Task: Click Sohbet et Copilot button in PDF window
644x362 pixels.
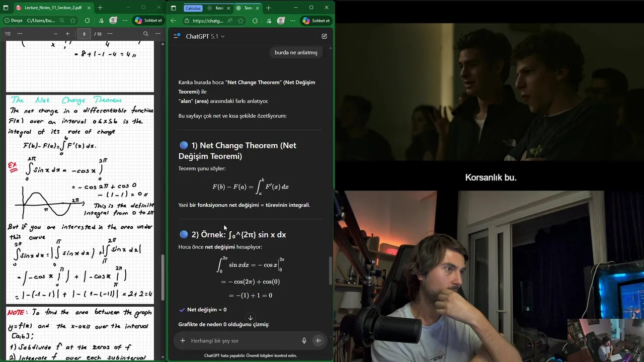Action: click(149, 21)
